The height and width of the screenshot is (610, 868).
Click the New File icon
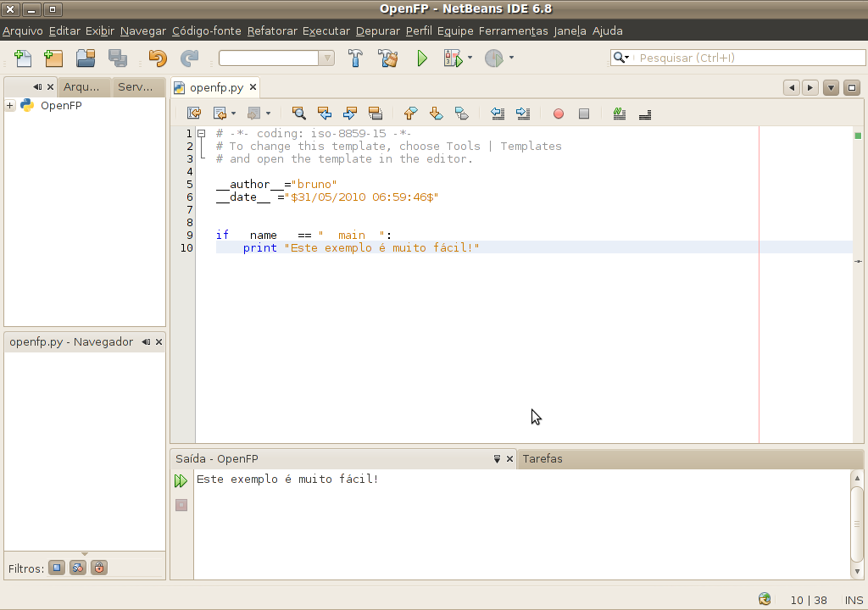click(23, 58)
